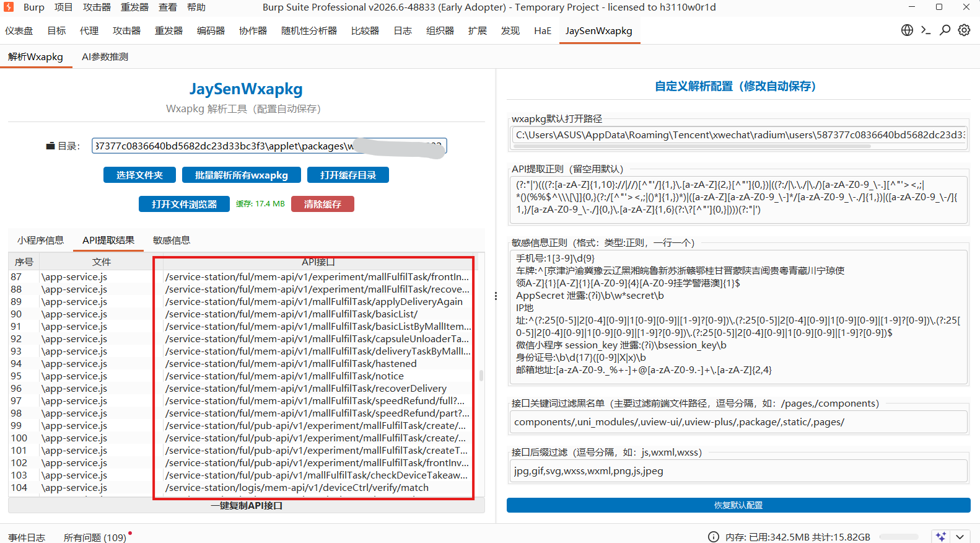Open settings via the gear icon
The height and width of the screenshot is (543, 980).
[965, 30]
